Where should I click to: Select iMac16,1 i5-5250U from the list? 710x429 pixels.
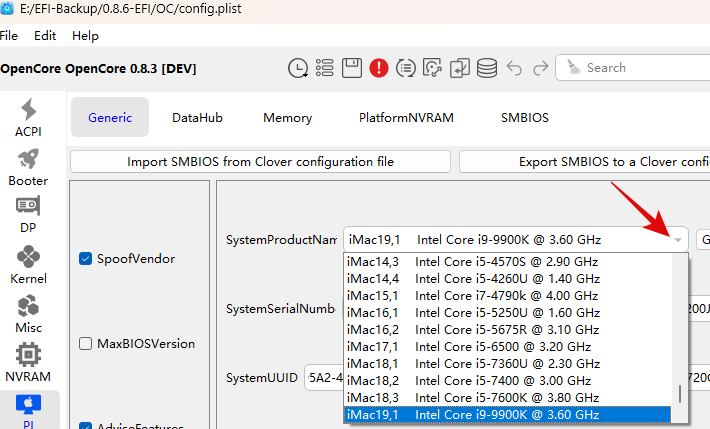pyautogui.click(x=507, y=313)
